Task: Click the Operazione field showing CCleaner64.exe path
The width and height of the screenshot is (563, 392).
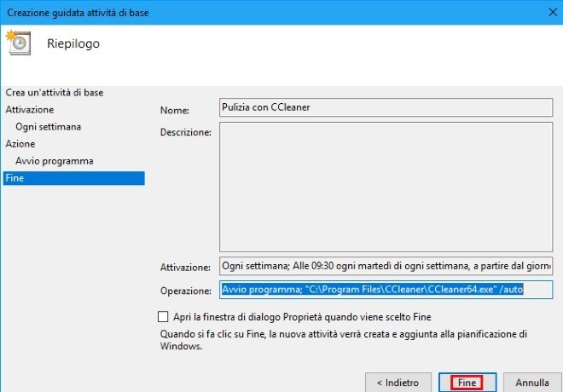Action: [x=386, y=290]
